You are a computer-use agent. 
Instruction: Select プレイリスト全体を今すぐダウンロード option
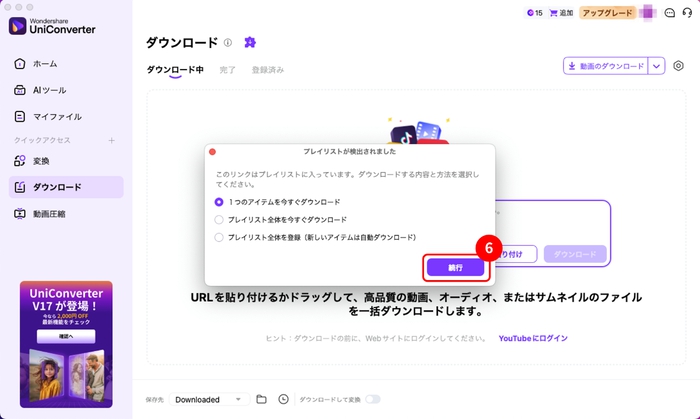pos(220,219)
